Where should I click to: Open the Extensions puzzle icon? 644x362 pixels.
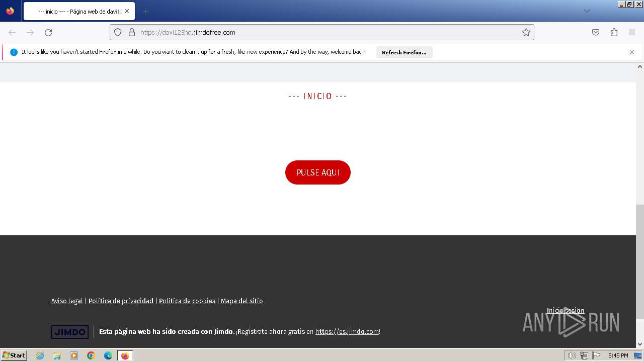(614, 32)
